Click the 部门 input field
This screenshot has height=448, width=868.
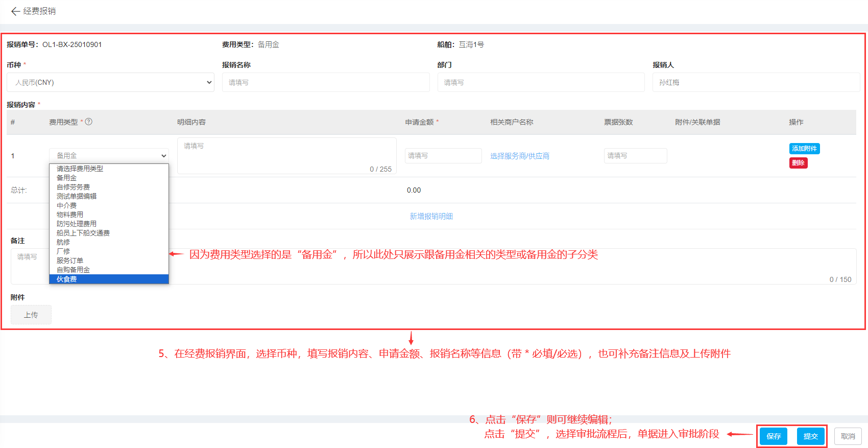tap(541, 82)
